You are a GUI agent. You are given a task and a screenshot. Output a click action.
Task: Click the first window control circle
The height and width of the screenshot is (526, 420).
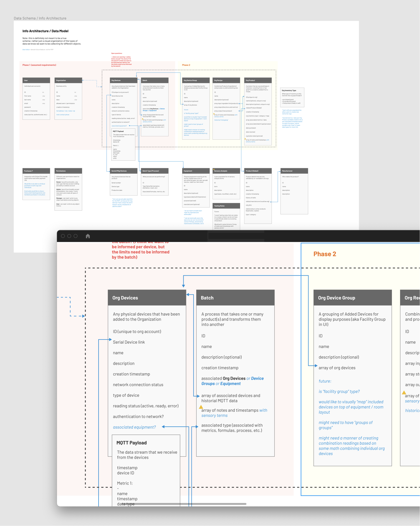point(63,236)
